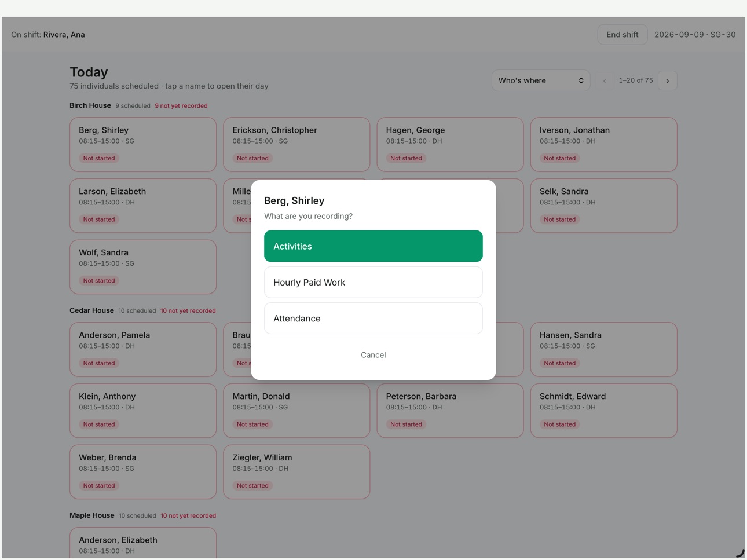Image resolution: width=747 pixels, height=560 pixels.
Task: Click the Birch House section heading
Action: tap(90, 105)
